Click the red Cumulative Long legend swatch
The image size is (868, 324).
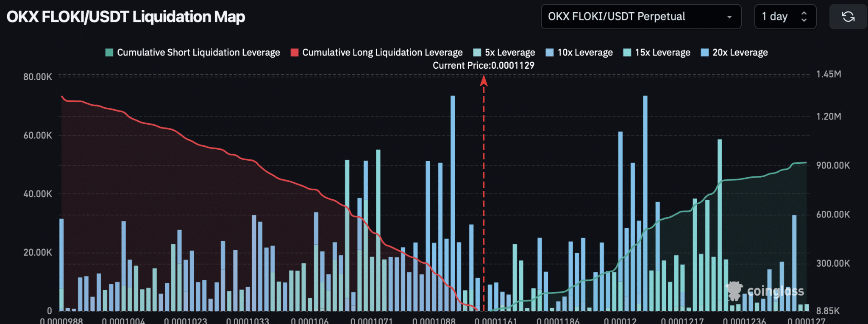tap(295, 53)
